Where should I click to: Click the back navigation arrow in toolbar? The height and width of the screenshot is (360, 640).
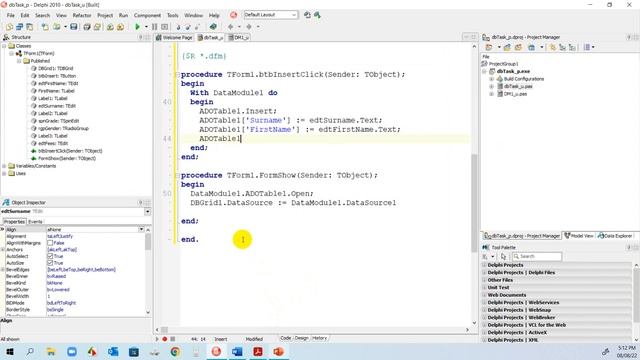(231, 27)
